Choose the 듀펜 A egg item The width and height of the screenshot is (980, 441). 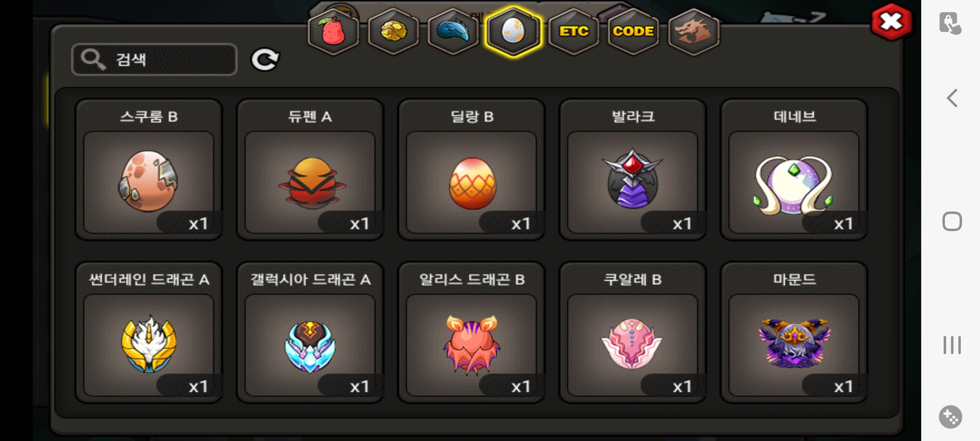pos(310,169)
